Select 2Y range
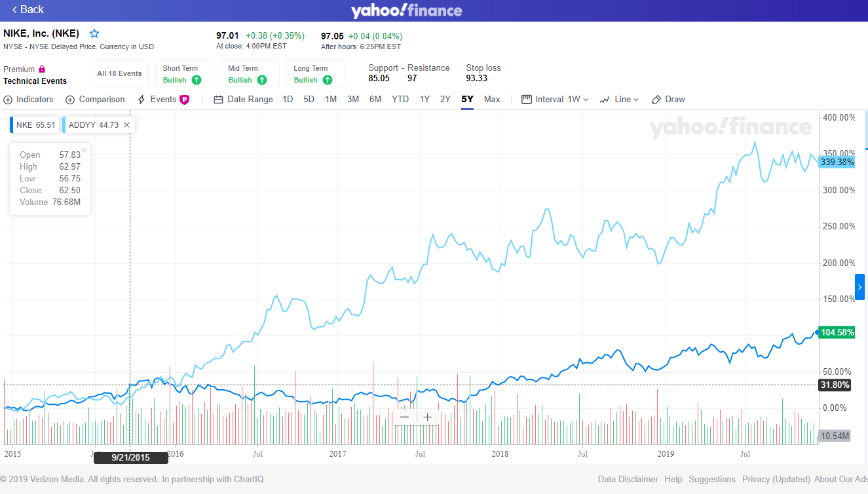The height and width of the screenshot is (494, 868). tap(445, 100)
